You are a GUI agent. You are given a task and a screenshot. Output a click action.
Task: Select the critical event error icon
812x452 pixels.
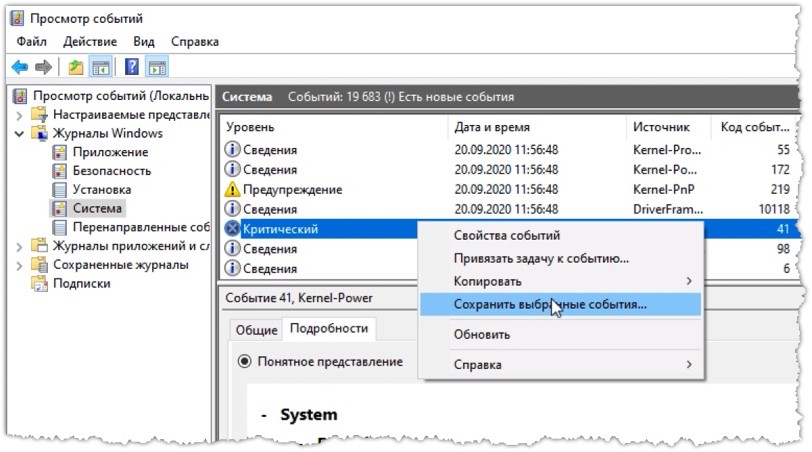pyautogui.click(x=233, y=228)
